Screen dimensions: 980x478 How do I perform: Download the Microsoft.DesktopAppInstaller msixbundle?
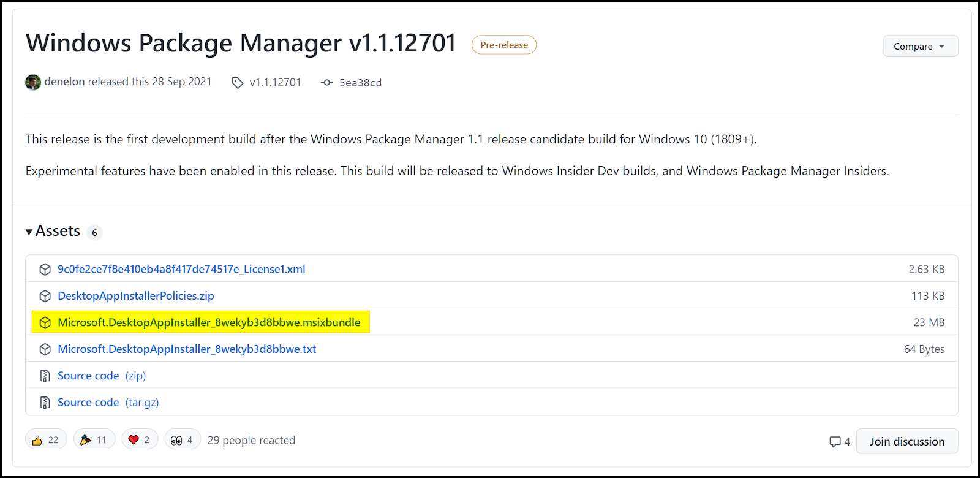pyautogui.click(x=209, y=322)
